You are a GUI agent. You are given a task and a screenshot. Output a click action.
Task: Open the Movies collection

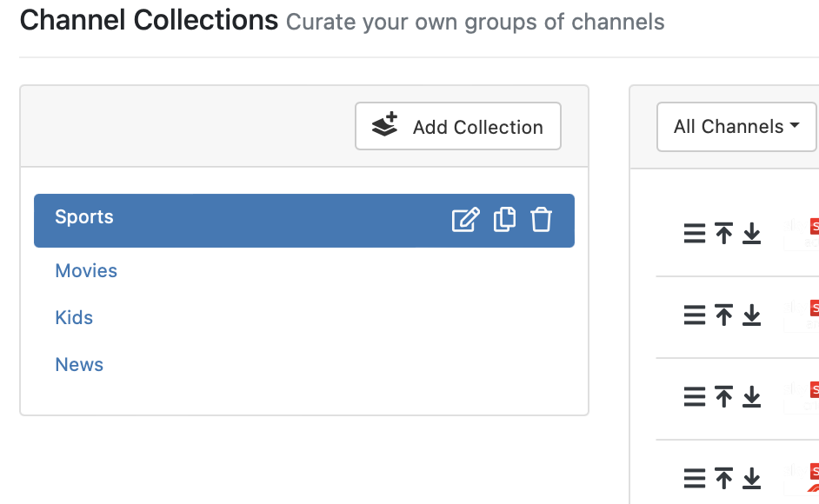coord(86,271)
